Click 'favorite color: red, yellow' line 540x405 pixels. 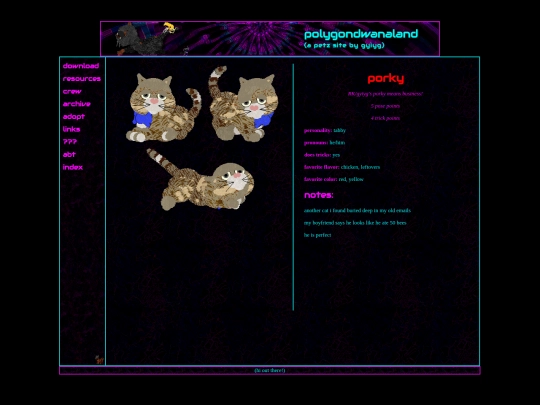(334, 179)
